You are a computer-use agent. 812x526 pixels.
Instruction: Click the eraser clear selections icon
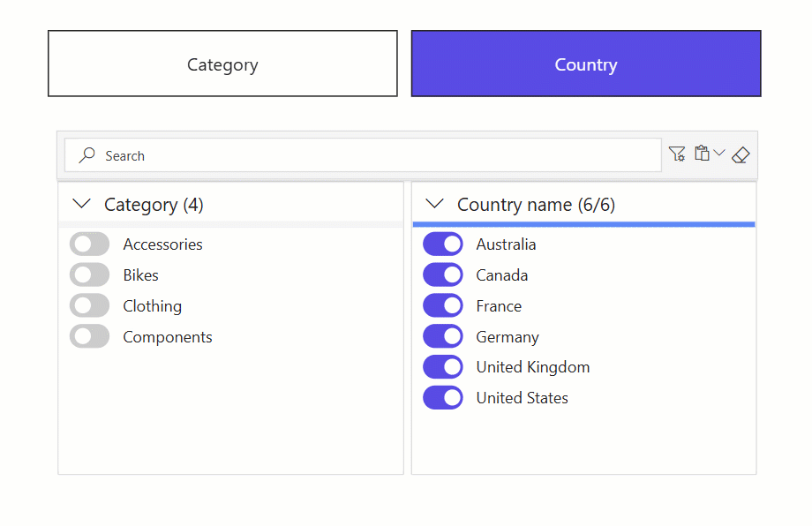[741, 155]
